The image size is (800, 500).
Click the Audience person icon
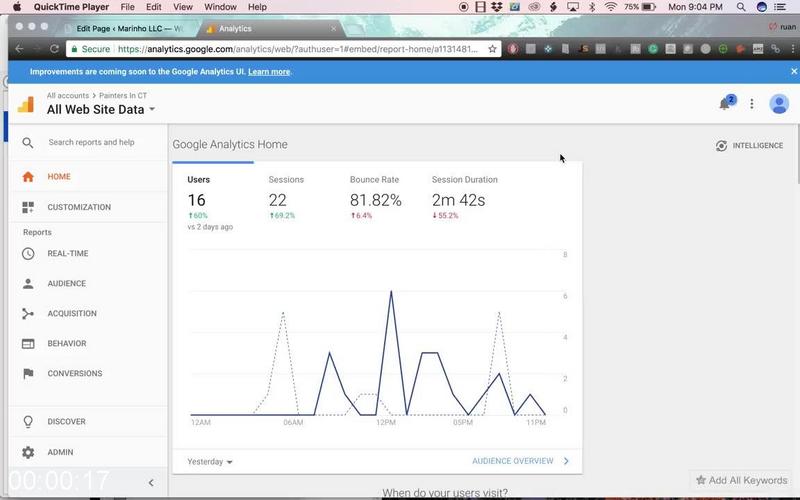point(28,284)
